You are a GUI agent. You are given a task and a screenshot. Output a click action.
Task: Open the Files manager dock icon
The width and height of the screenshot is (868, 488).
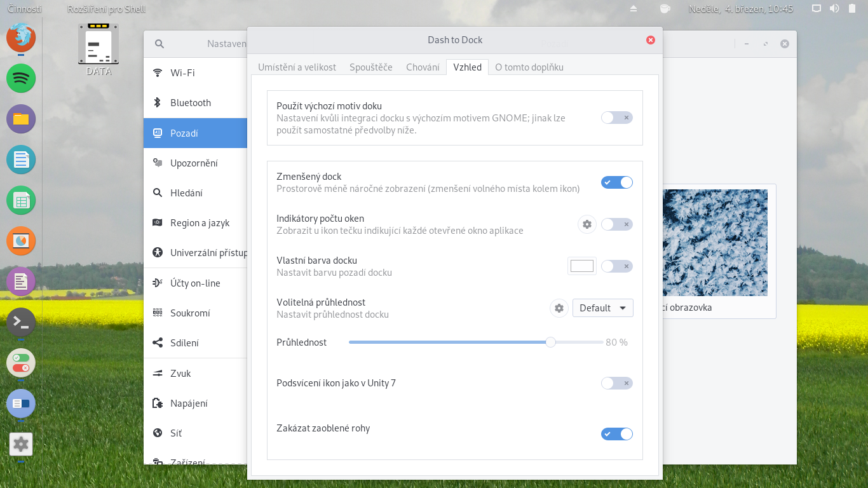pos(21,119)
